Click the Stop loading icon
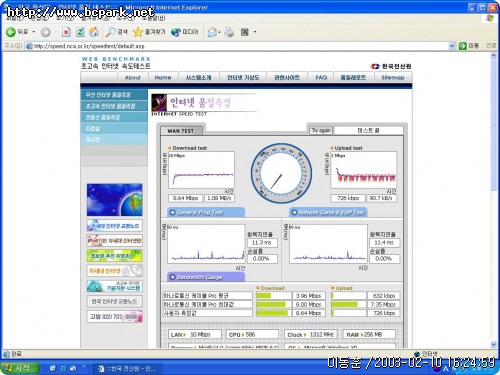This screenshot has width=500, height=375. point(66,32)
